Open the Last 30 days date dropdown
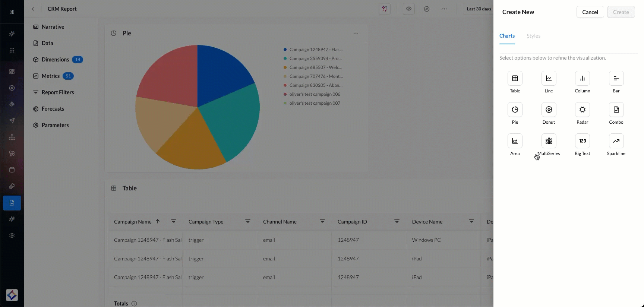 479,9
